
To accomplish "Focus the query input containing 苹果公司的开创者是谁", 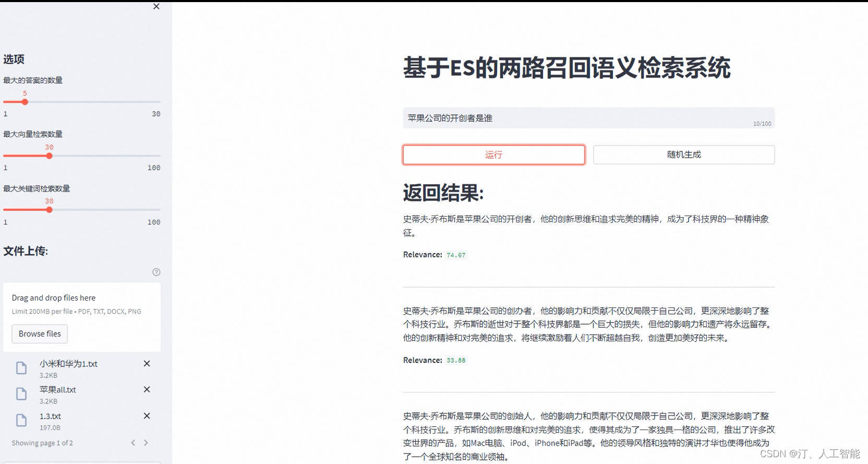I will coord(588,118).
